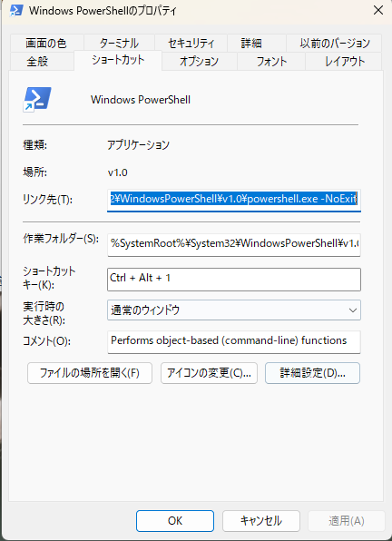This screenshot has height=541, width=392.
Task: Switch to the 全般 tab
Action: (42, 62)
